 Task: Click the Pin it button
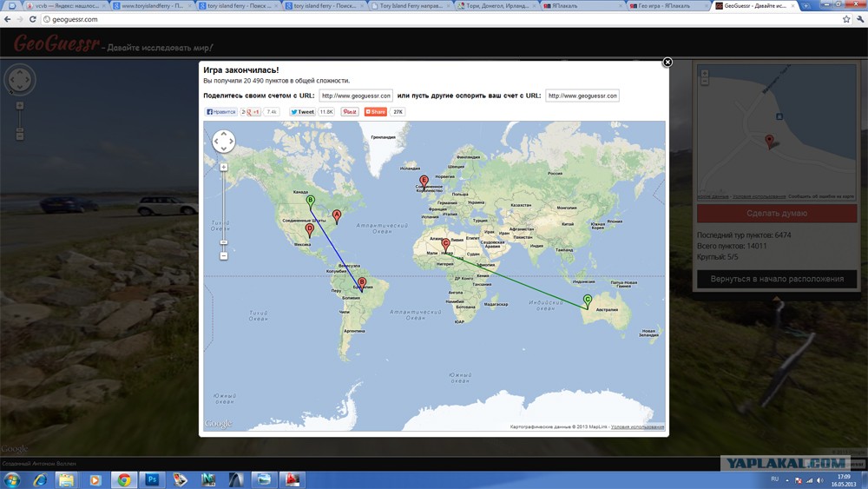349,112
